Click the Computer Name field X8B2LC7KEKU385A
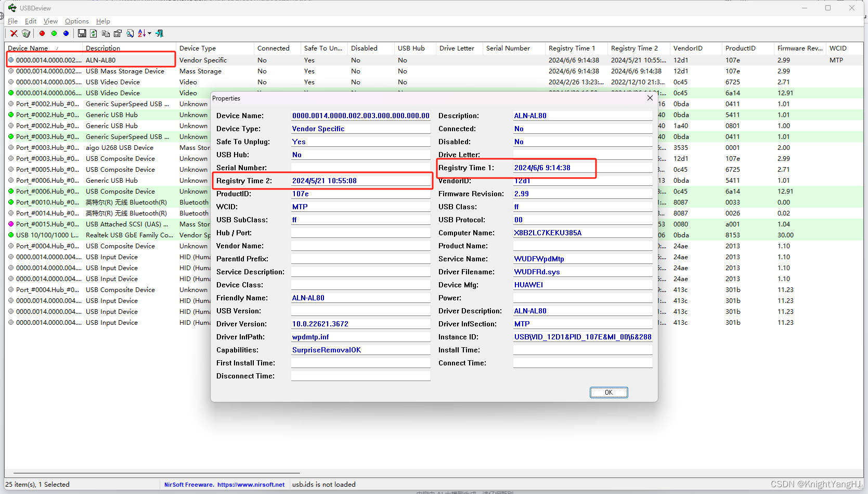 point(582,233)
